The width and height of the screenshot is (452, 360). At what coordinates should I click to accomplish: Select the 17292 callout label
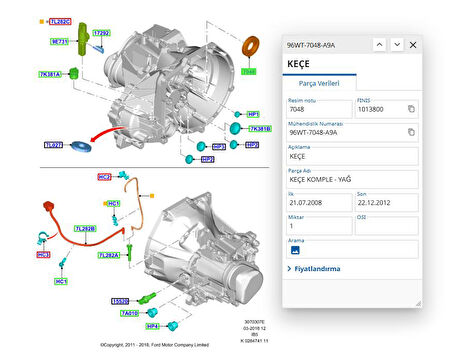point(101,33)
